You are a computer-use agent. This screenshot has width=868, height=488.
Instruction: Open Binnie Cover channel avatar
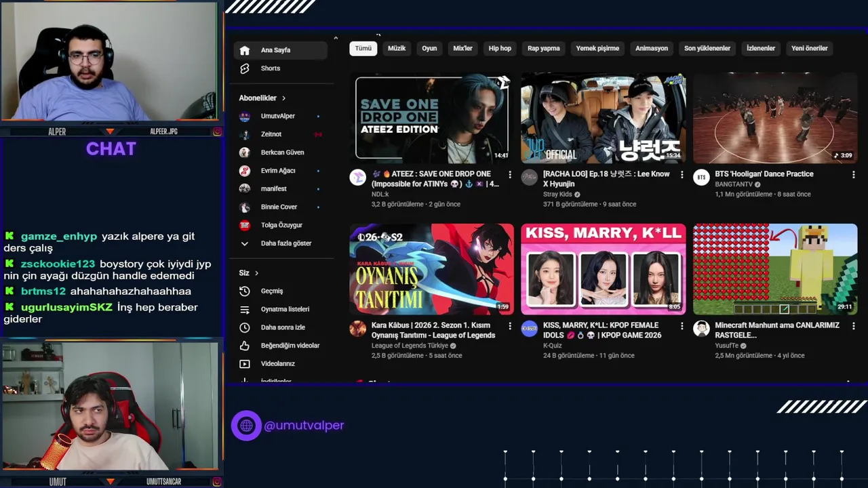tap(245, 207)
